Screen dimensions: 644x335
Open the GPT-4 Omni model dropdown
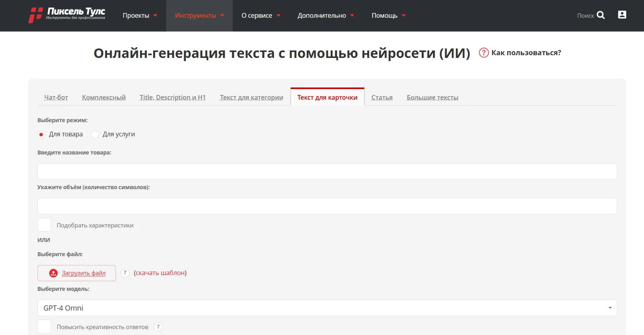(x=327, y=308)
